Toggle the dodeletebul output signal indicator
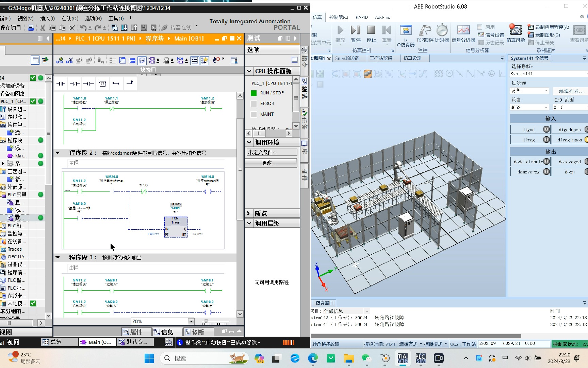 click(x=546, y=162)
